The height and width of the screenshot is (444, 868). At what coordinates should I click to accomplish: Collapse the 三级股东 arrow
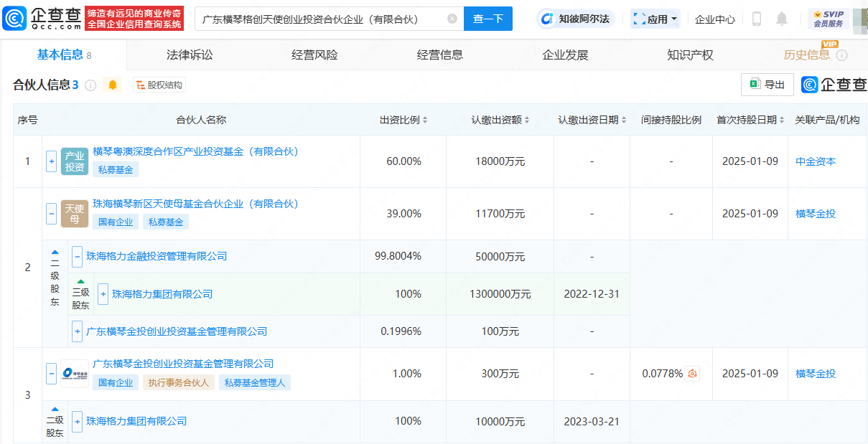click(x=80, y=281)
